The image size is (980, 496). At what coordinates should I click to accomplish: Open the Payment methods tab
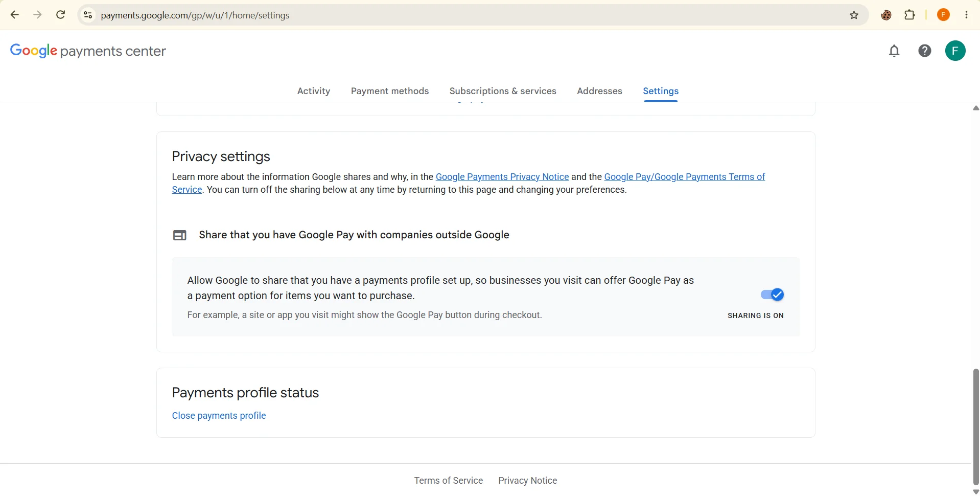390,91
